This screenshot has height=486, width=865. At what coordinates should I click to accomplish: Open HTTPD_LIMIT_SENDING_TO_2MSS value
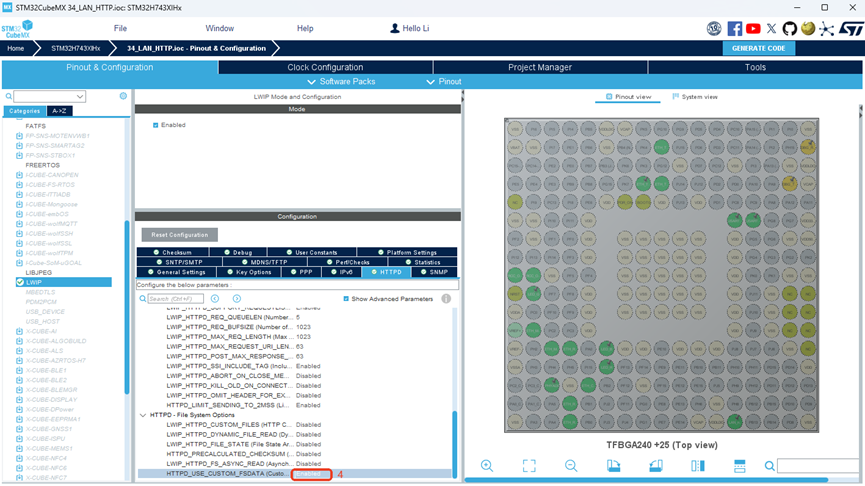pyautogui.click(x=308, y=405)
